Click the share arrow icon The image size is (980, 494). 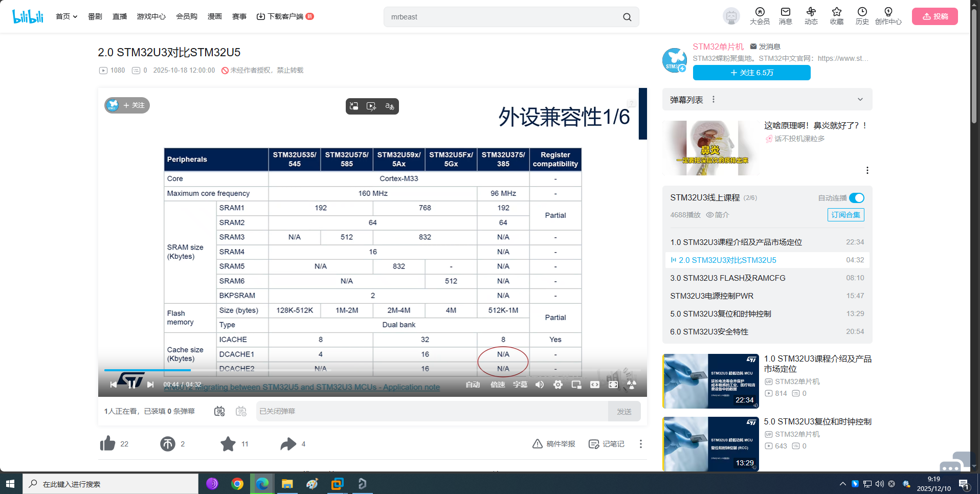[x=288, y=444]
